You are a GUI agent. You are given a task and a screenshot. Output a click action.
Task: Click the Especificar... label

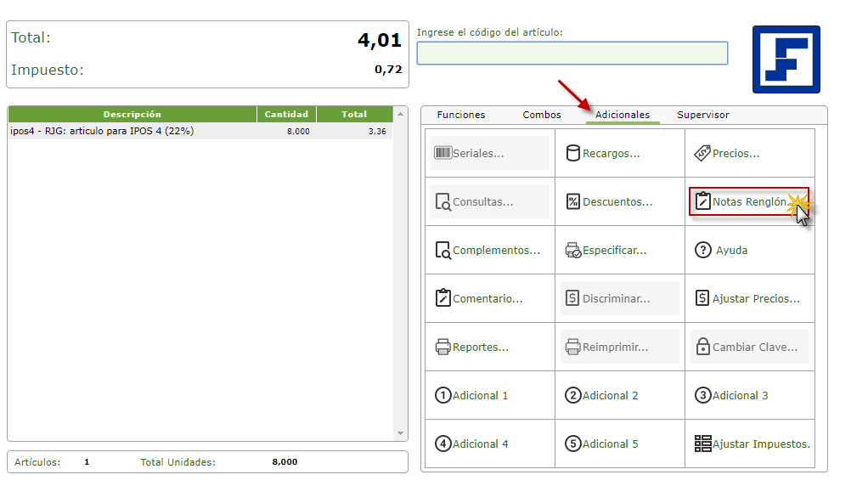tap(614, 251)
